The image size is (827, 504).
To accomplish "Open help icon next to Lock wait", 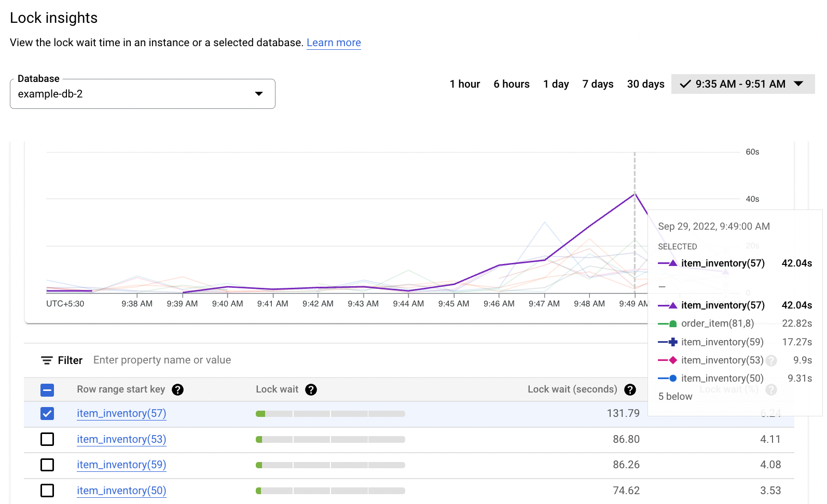I will tap(311, 390).
